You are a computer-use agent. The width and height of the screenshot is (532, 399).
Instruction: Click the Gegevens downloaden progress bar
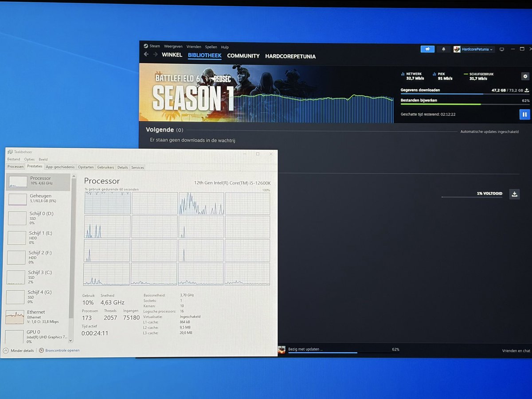pyautogui.click(x=465, y=94)
